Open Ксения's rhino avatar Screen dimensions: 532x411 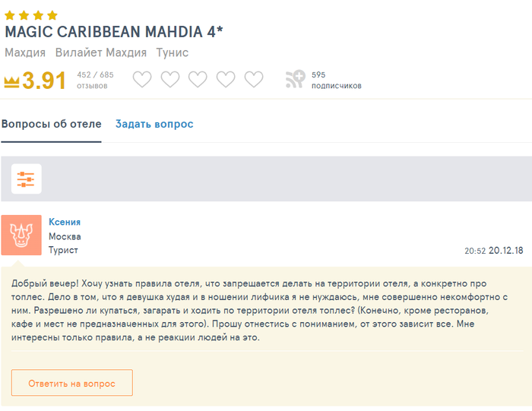[21, 235]
